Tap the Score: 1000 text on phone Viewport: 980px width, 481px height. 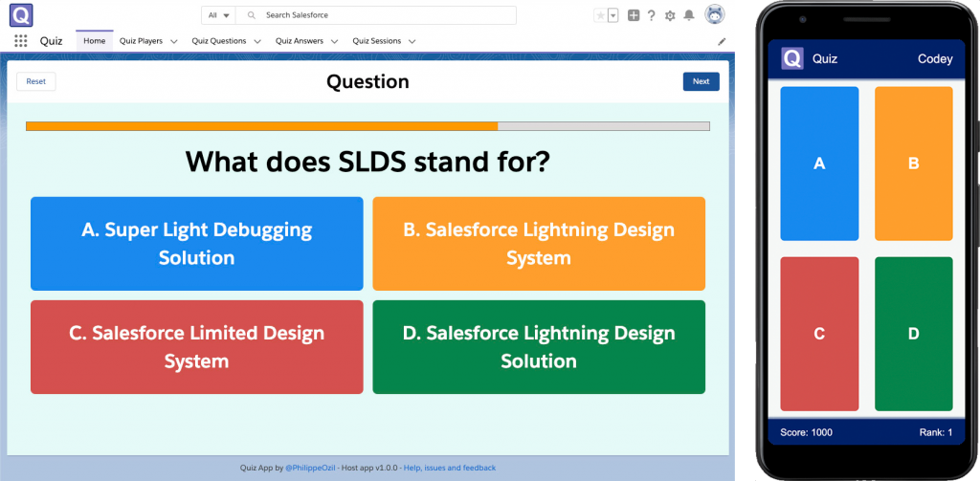click(806, 432)
